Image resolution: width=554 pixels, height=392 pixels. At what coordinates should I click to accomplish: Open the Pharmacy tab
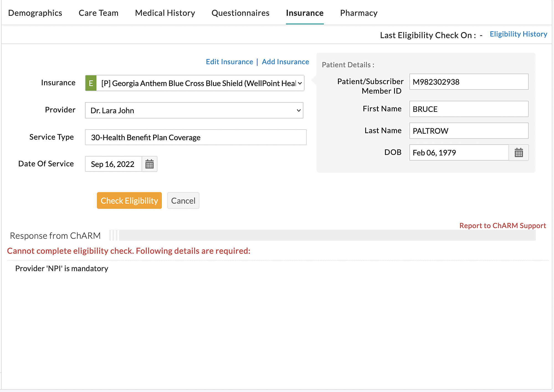pos(358,13)
